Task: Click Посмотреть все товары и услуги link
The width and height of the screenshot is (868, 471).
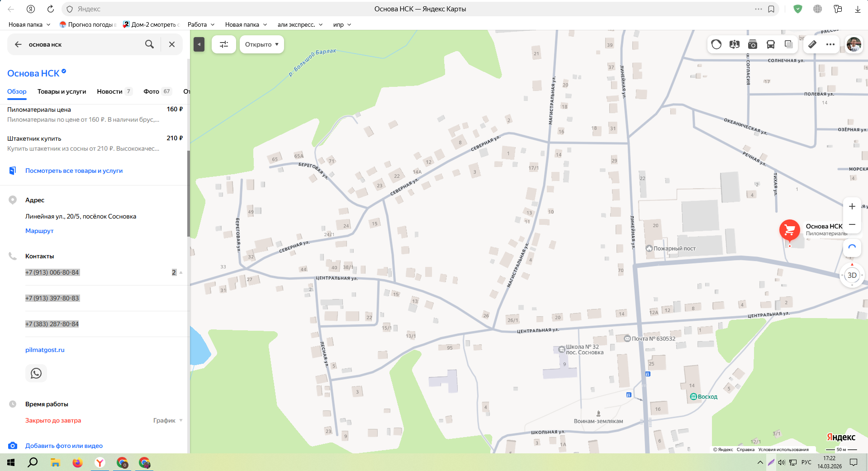Action: pyautogui.click(x=74, y=171)
